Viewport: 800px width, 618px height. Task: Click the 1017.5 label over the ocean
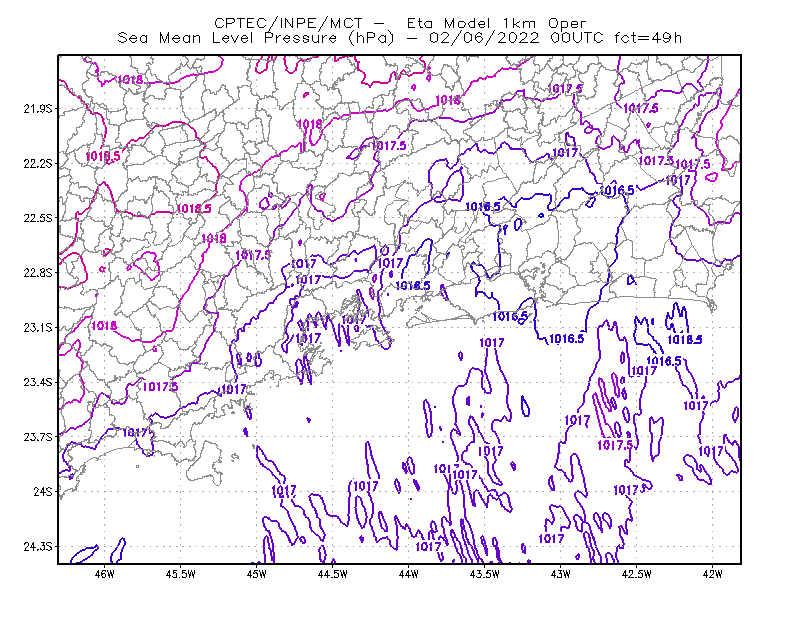point(615,445)
